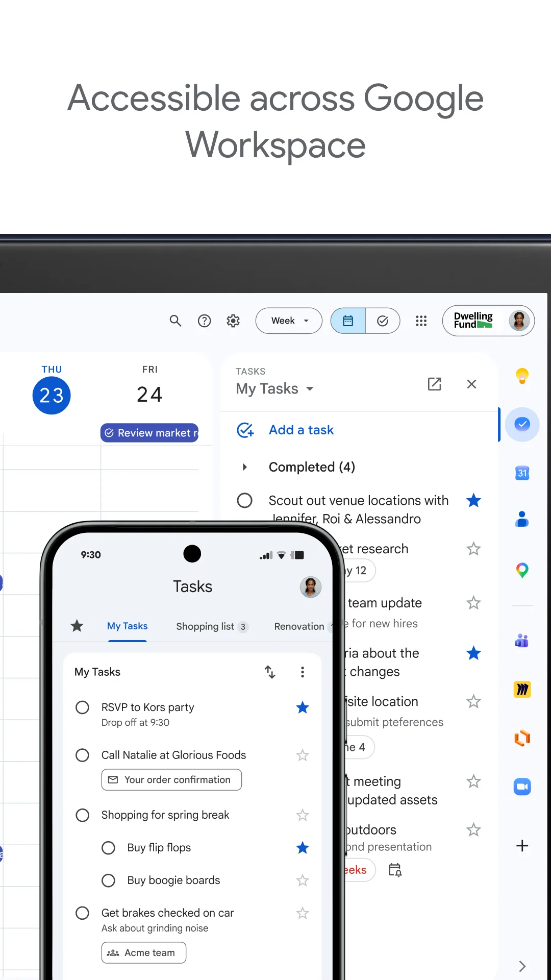Open the orange hexagon add-on icon
The image size is (551, 980).
point(522,738)
